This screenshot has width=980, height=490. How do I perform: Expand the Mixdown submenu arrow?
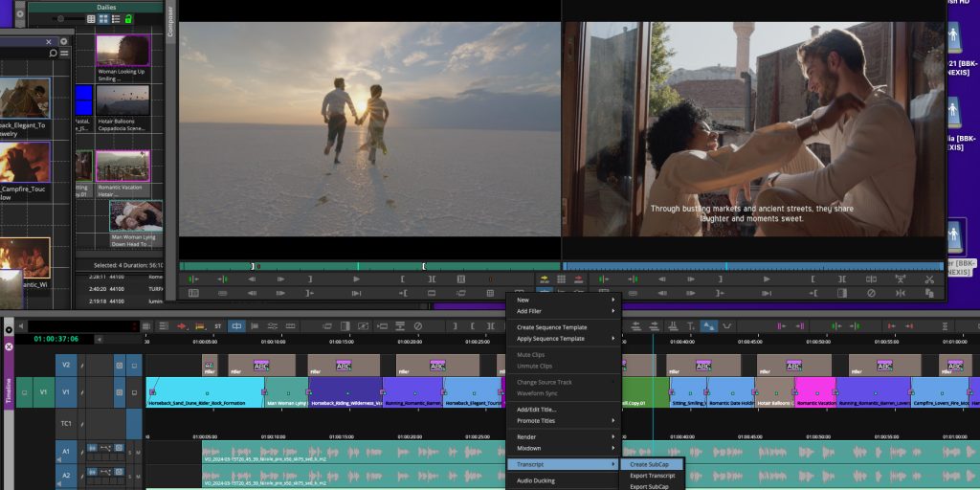[x=612, y=448]
